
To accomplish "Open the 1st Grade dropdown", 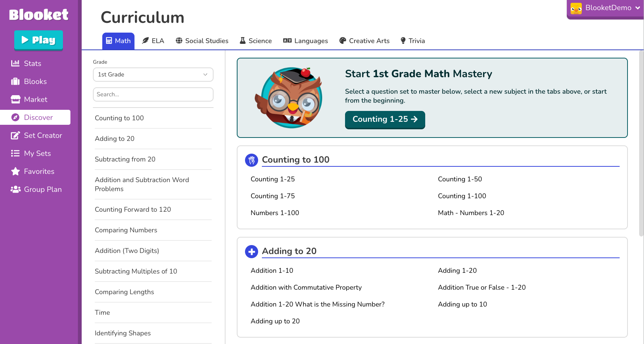I will pyautogui.click(x=153, y=75).
